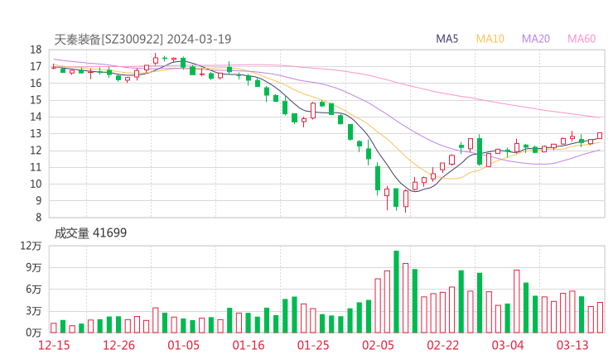
Task: Click the 成交量 41699 volume label
Action: (x=90, y=232)
